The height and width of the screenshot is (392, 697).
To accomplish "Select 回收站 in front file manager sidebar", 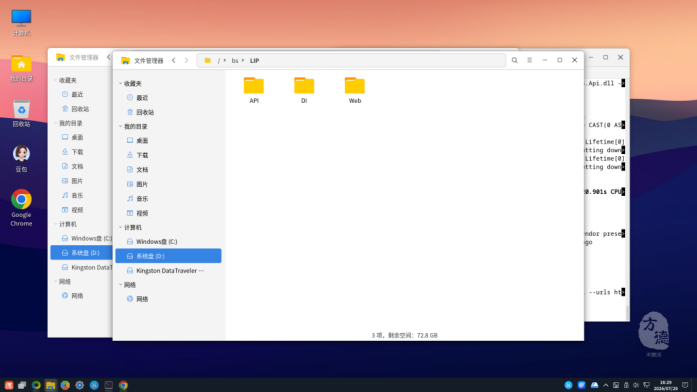I will coord(168,112).
